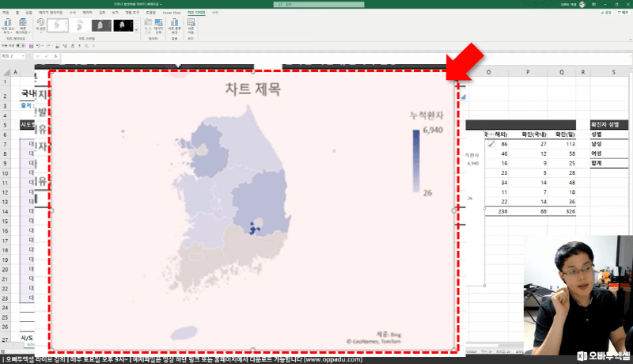Collapse the ribbon with the chevron
633x364 pixels.
click(630, 39)
